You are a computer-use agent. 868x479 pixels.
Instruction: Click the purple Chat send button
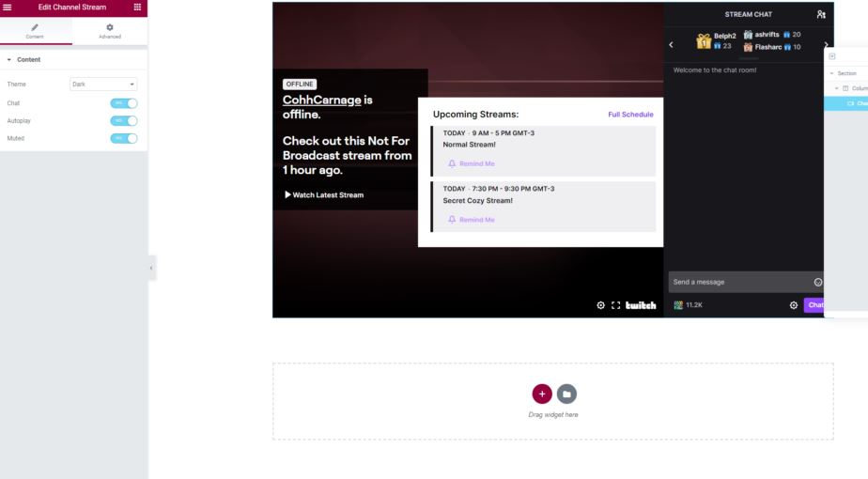[814, 305]
